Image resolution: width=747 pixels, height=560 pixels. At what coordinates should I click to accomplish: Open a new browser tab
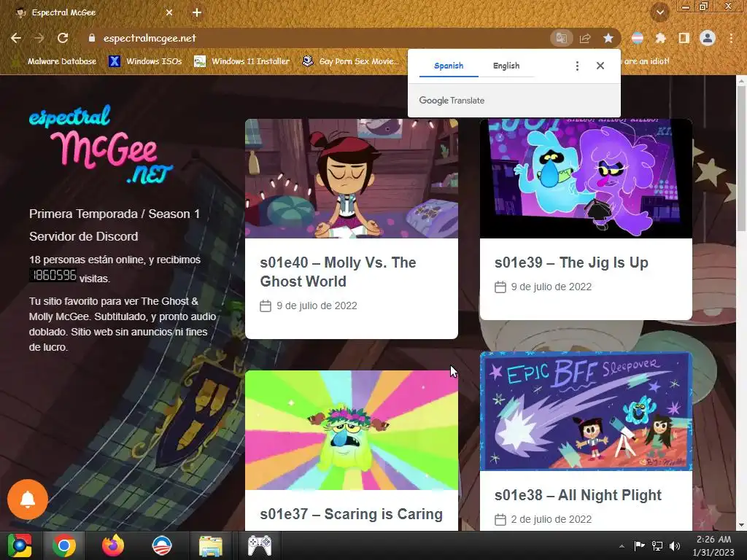pyautogui.click(x=197, y=13)
